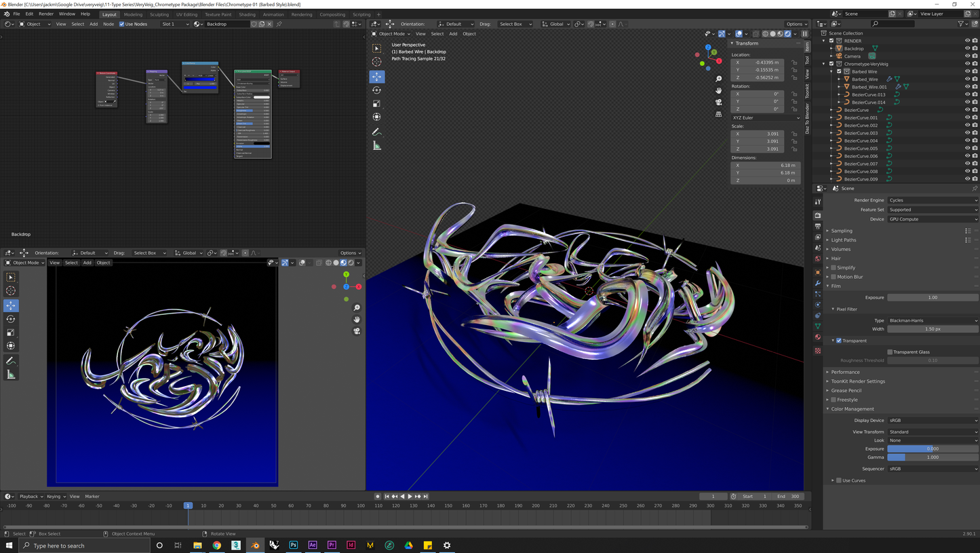Click the Color Management Gamma slider

[x=933, y=457]
